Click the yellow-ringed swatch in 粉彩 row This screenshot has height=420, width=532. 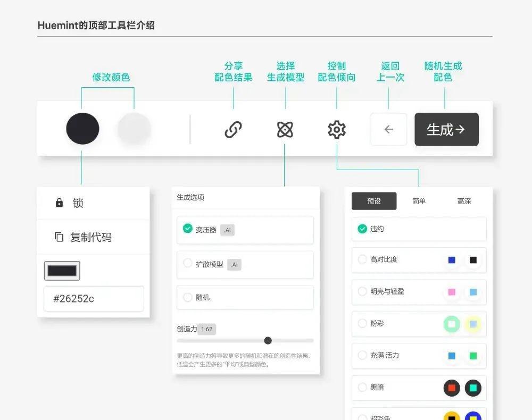[x=473, y=324]
